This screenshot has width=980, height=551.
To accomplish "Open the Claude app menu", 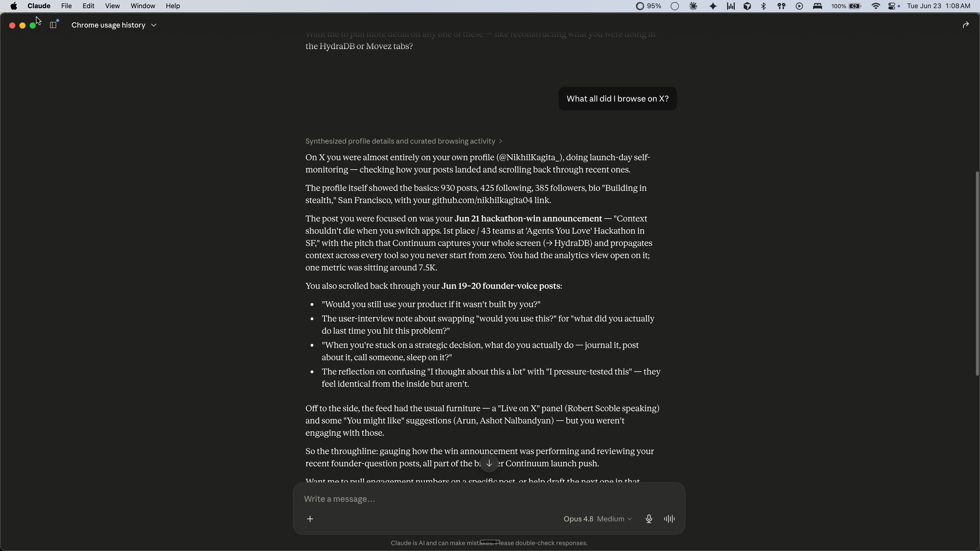I will [39, 6].
